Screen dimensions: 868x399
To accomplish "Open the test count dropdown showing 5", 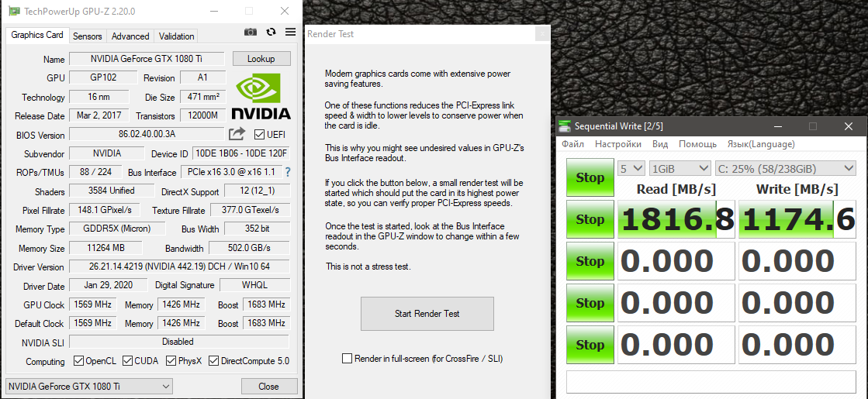I will click(631, 168).
